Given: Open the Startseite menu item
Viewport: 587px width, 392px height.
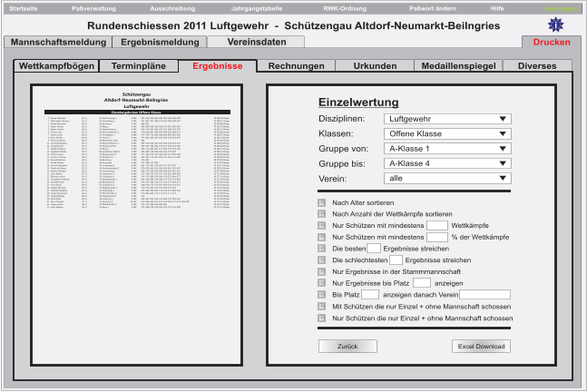Looking at the screenshot, I should point(24,8).
